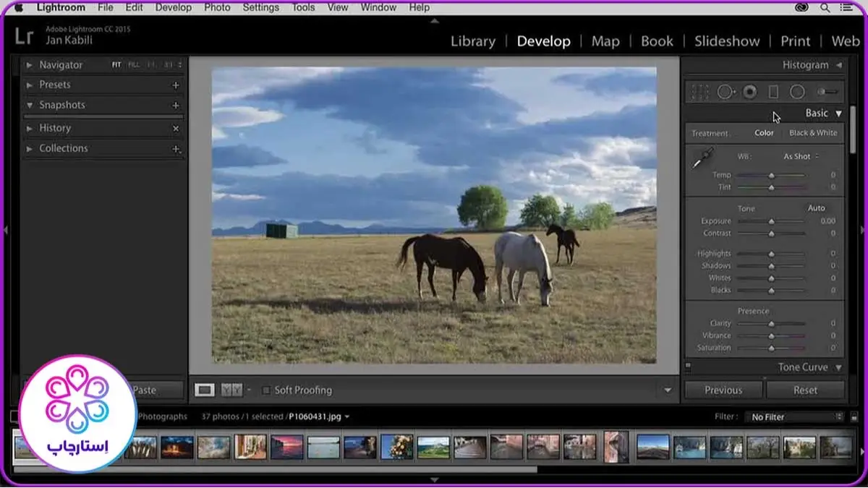Activate the Spot Removal tool
This screenshot has height=488, width=868.
(726, 92)
